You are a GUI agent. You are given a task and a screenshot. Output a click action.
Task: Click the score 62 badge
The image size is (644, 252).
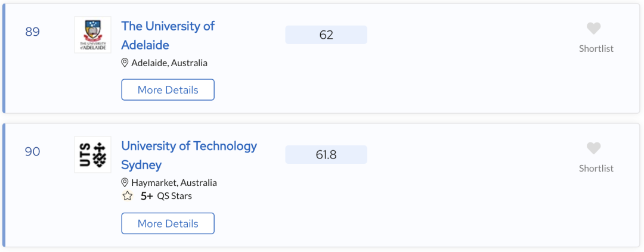coord(326,35)
